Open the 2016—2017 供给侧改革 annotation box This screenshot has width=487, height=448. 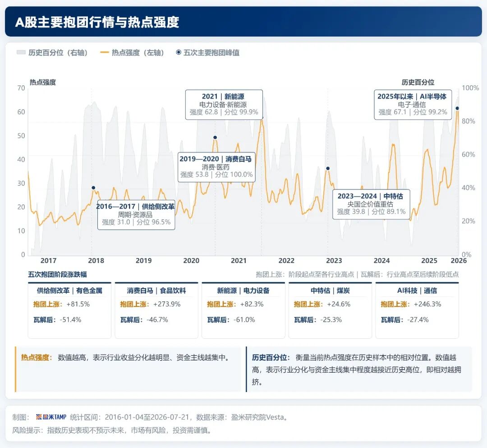coord(136,215)
